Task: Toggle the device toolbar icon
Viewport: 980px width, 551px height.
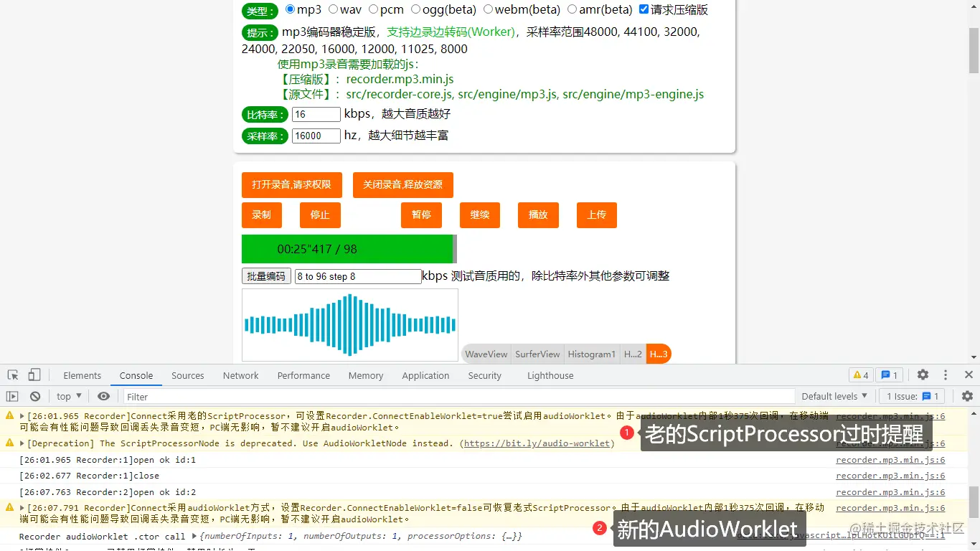Action: 34,375
